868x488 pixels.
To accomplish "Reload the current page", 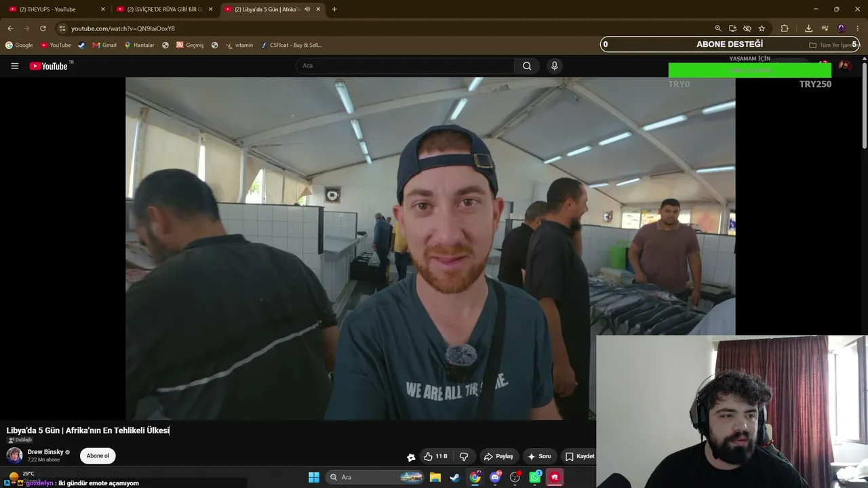I will click(43, 28).
